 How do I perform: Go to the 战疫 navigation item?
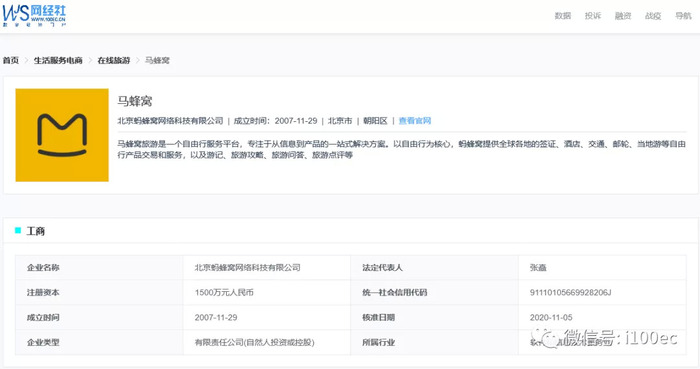653,16
